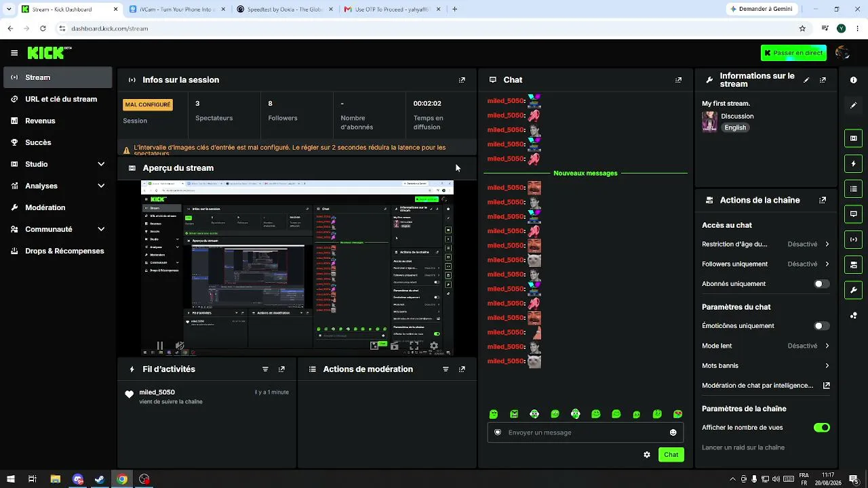The width and height of the screenshot is (868, 488).
Task: Click the MAL CONFIGURÉ status badge
Action: 148,105
